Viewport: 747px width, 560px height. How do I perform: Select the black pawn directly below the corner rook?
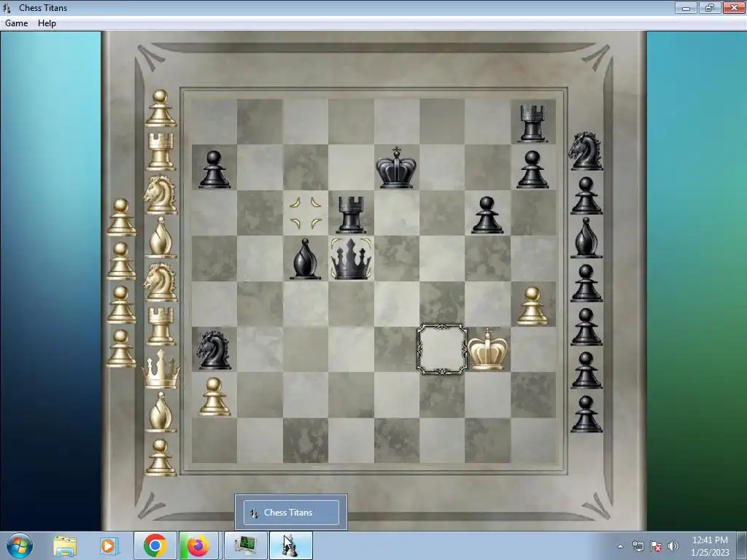coord(532,169)
